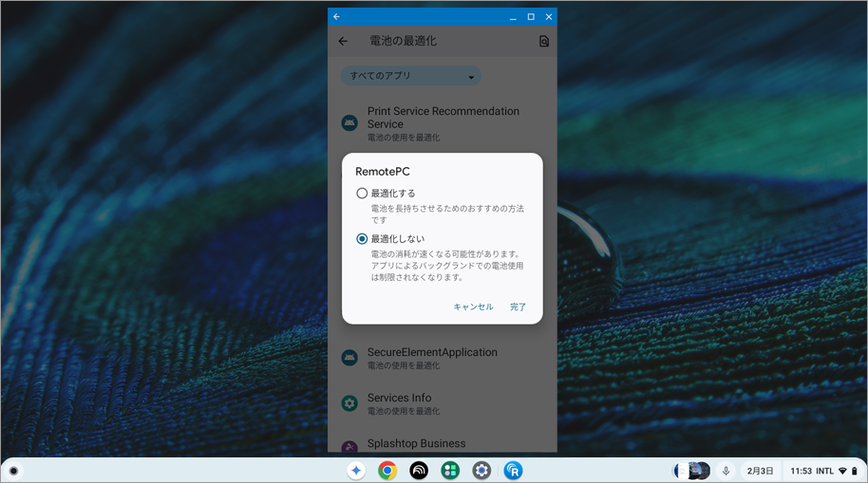Open the holding space thumbnails in the tray
The height and width of the screenshot is (483, 868).
tap(691, 471)
